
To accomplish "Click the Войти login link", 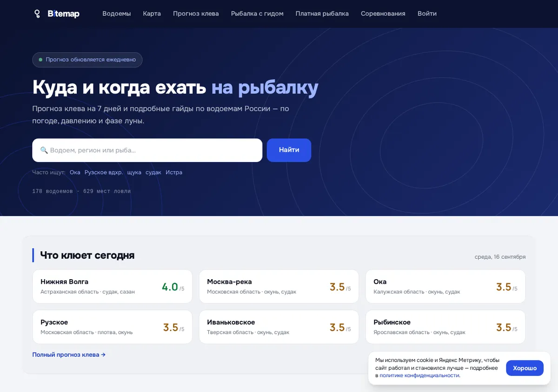I will click(427, 14).
